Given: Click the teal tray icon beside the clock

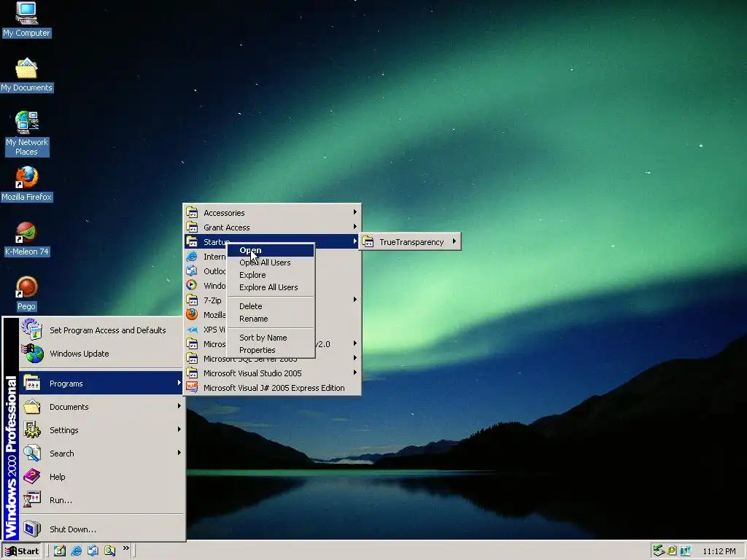Looking at the screenshot, I should [x=686, y=551].
